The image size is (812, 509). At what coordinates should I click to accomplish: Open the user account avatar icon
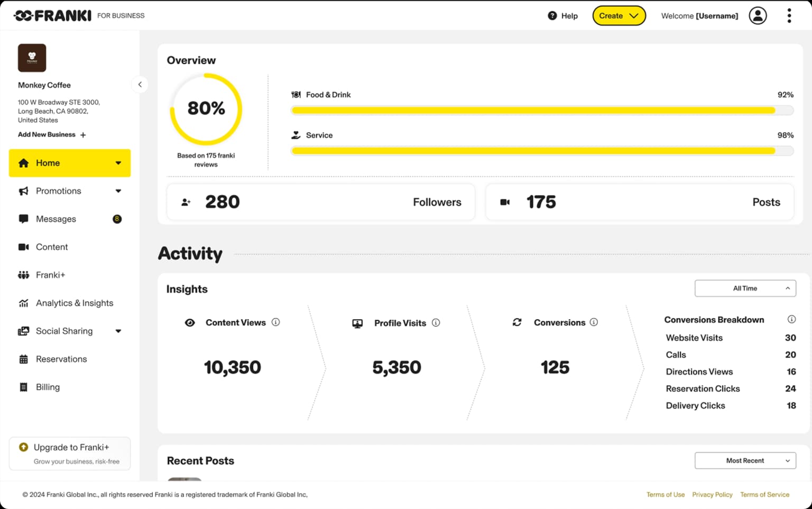(758, 16)
